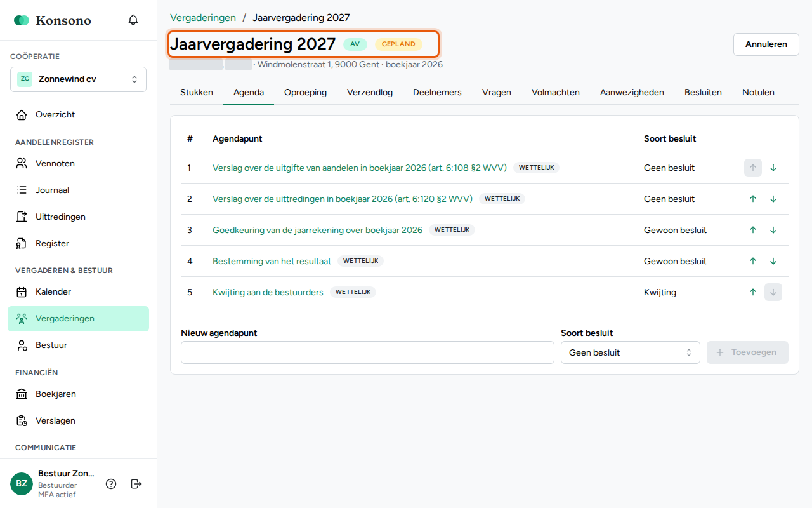Expand the Zonnewind cv coöperatie selector
The height and width of the screenshot is (508, 812).
pyautogui.click(x=78, y=79)
